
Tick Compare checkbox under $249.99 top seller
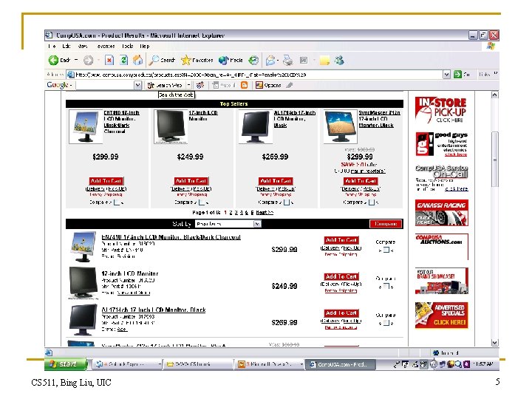point(202,202)
